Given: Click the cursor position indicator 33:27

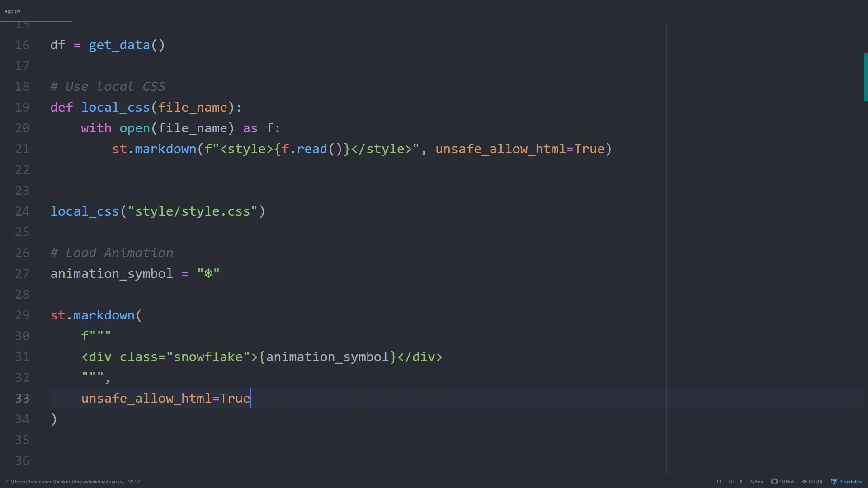Looking at the screenshot, I should pyautogui.click(x=134, y=482).
